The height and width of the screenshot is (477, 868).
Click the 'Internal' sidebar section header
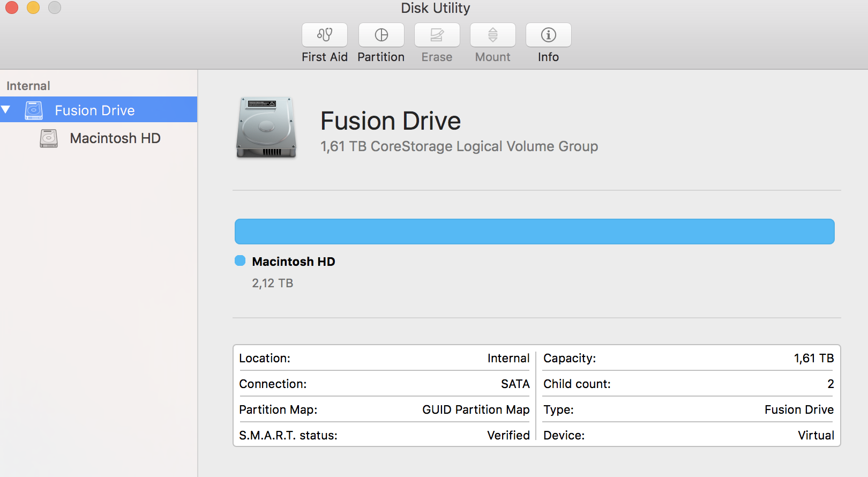coord(28,86)
